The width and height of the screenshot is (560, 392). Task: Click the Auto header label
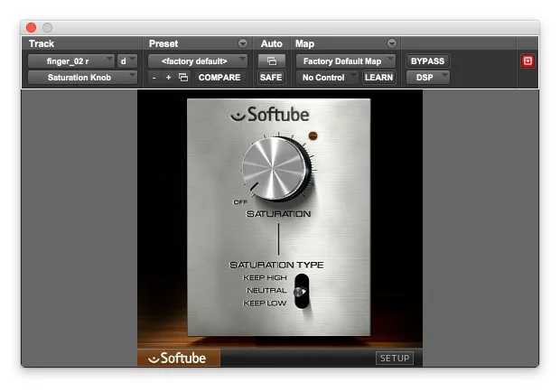pyautogui.click(x=272, y=43)
